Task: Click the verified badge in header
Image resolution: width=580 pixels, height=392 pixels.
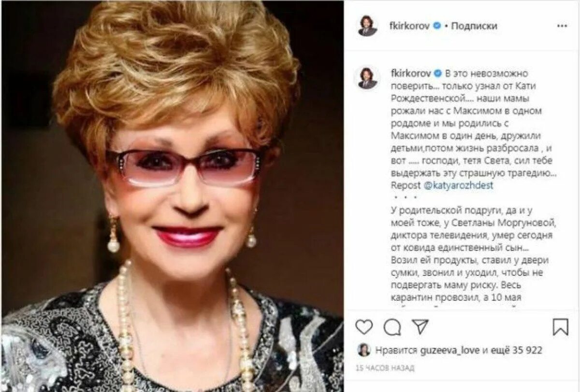Action: pyautogui.click(x=437, y=26)
